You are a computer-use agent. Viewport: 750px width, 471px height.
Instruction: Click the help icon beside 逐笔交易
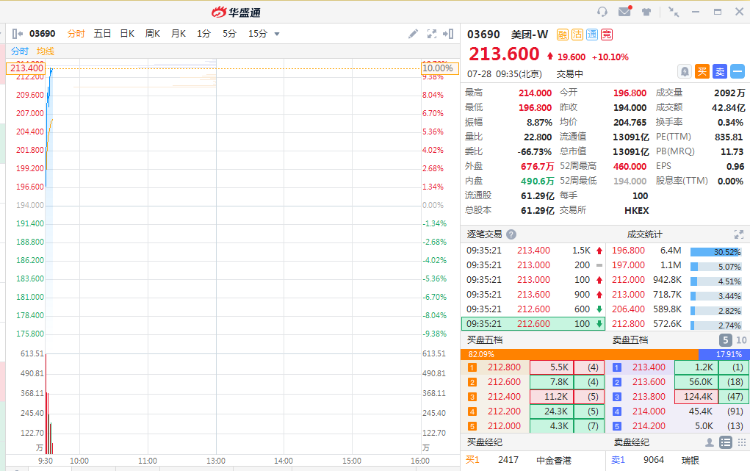tap(510, 234)
